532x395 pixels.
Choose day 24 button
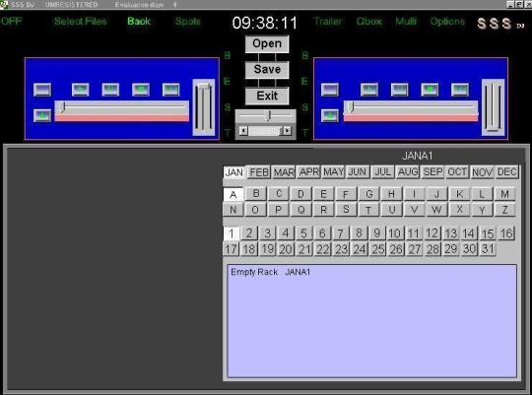coord(360,249)
